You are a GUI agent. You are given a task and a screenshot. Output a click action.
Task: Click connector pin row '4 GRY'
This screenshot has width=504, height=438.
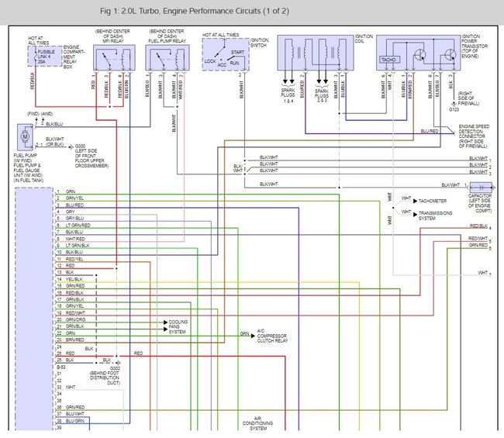(66, 212)
